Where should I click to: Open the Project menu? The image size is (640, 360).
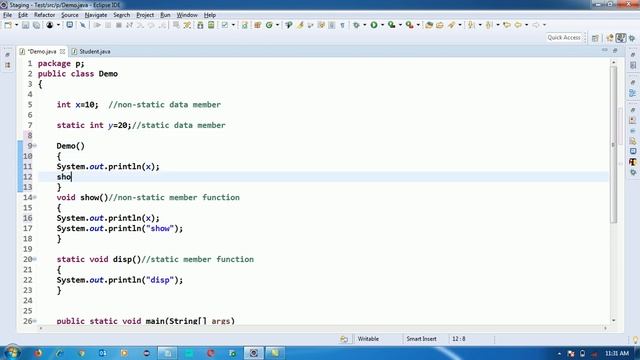(145, 15)
